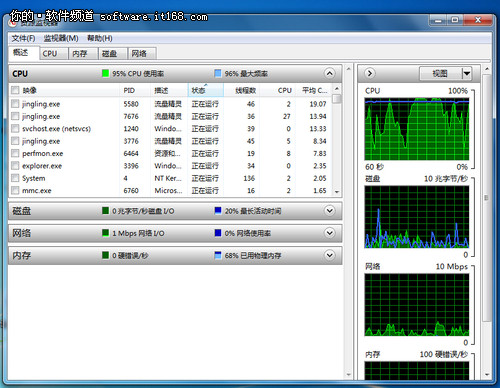500x388 pixels.
Task: Click the 网络 activity graph
Action: click(x=417, y=305)
